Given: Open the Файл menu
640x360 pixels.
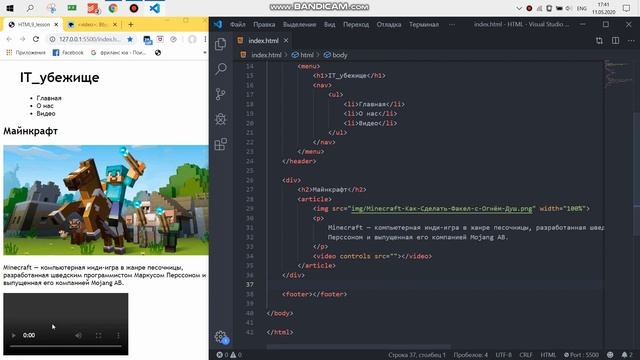Looking at the screenshot, I should (x=238, y=24).
